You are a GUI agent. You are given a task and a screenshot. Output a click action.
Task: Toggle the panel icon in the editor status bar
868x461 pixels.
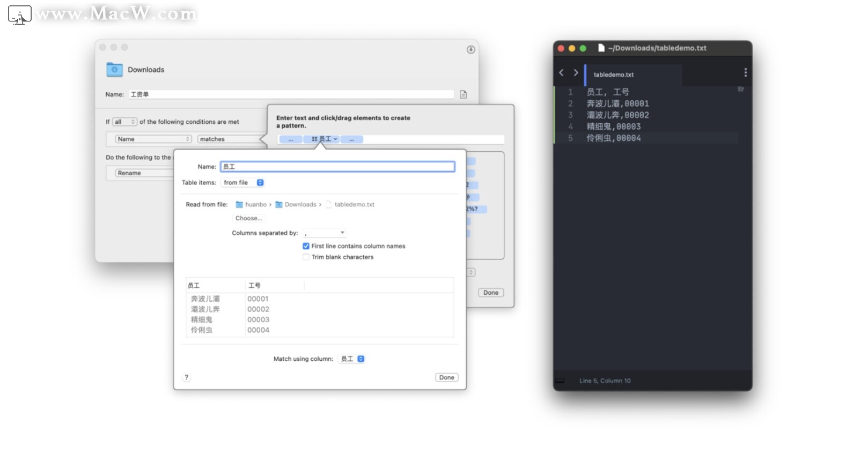pos(560,381)
